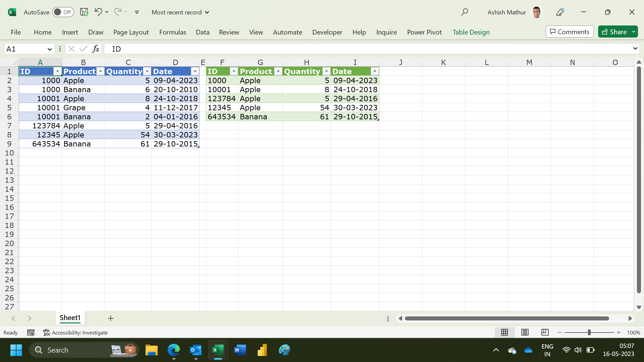
Task: Open Outlook from the taskbar
Action: 196,350
